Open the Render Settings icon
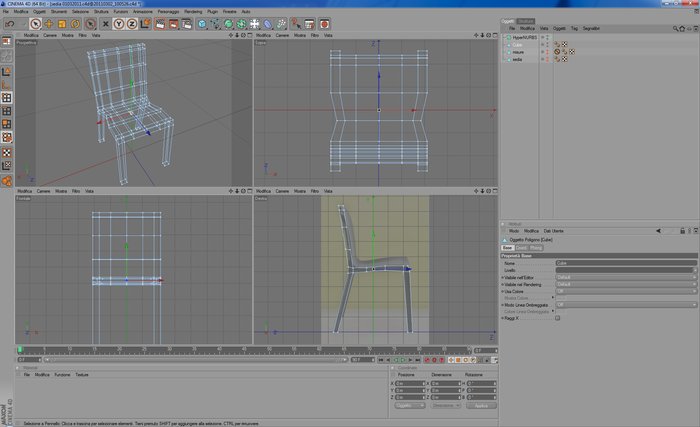This screenshot has width=700, height=427. click(187, 24)
